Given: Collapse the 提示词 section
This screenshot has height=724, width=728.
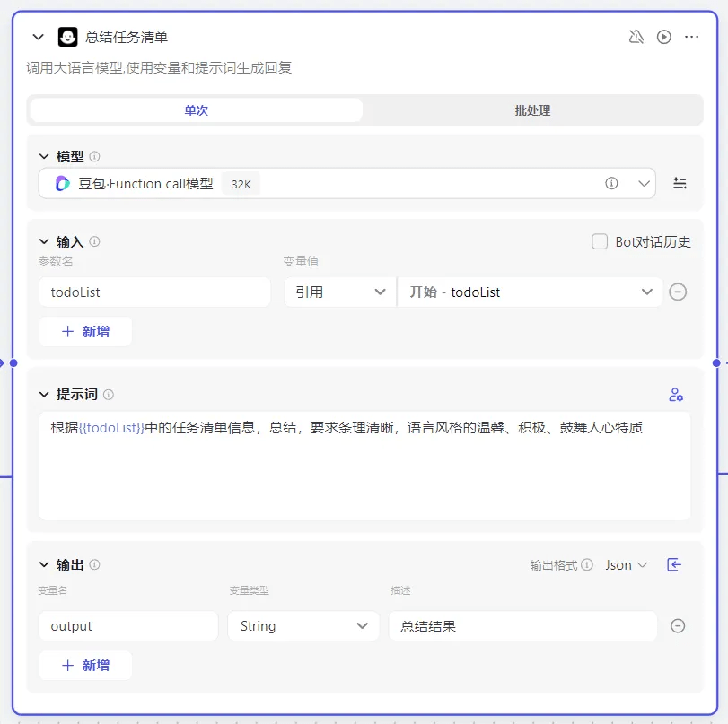Looking at the screenshot, I should 44,395.
